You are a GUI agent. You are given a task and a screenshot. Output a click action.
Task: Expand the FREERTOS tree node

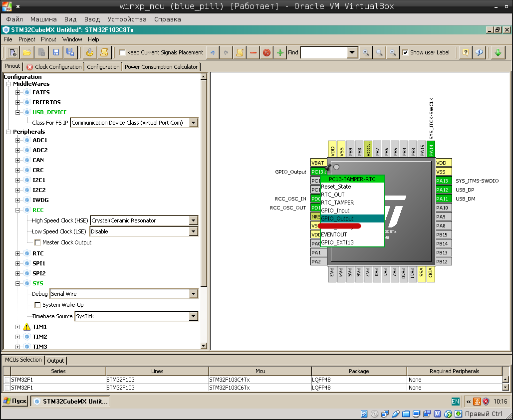pos(18,102)
